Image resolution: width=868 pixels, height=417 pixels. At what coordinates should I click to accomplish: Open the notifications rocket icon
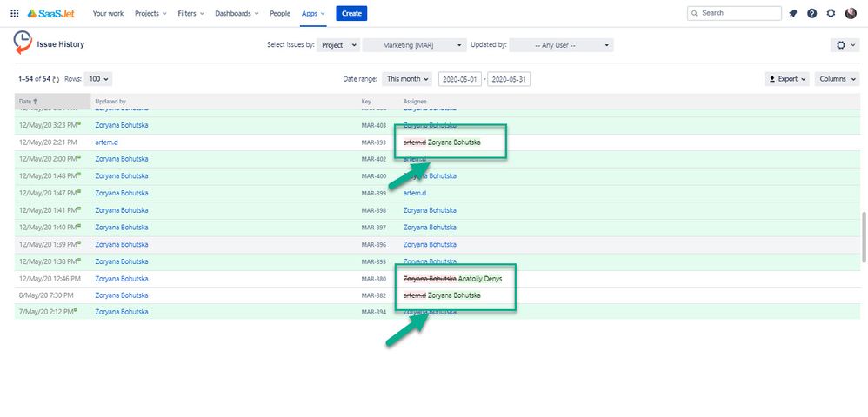pyautogui.click(x=792, y=13)
